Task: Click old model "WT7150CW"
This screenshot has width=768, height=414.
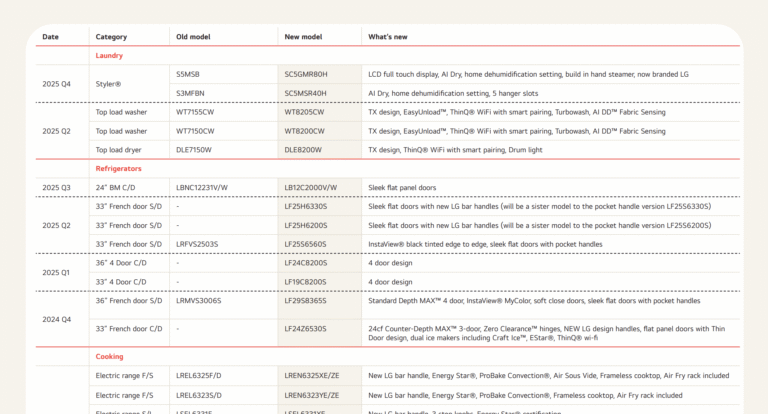Action: (x=195, y=131)
